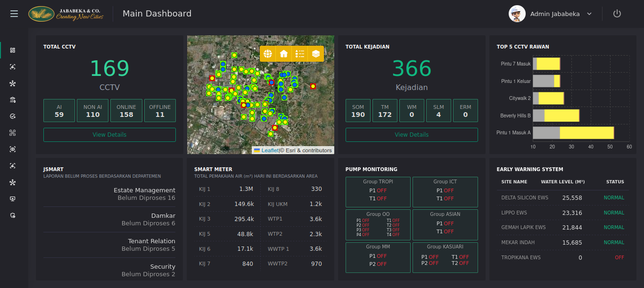
Task: Reset map with the home icon
Action: (x=284, y=54)
